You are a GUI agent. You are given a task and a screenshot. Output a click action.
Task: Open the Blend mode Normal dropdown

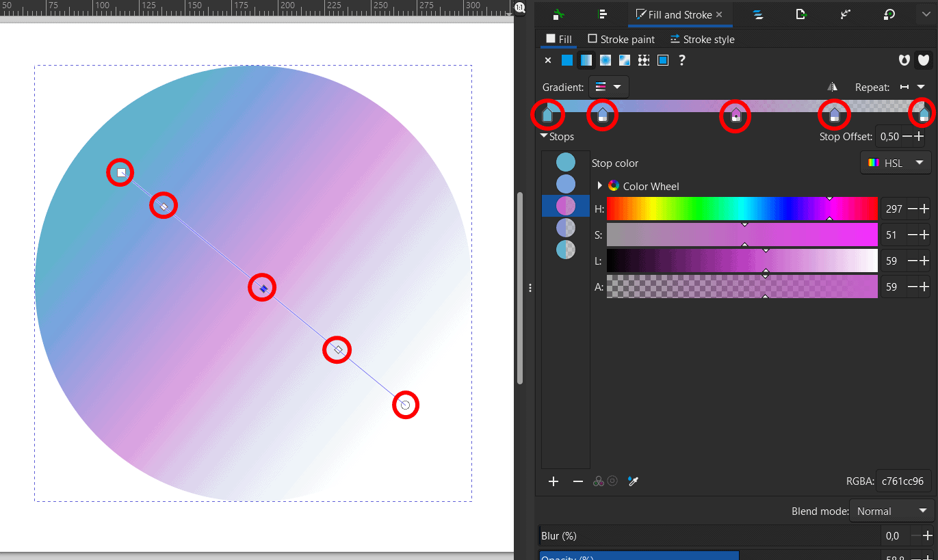pyautogui.click(x=891, y=511)
